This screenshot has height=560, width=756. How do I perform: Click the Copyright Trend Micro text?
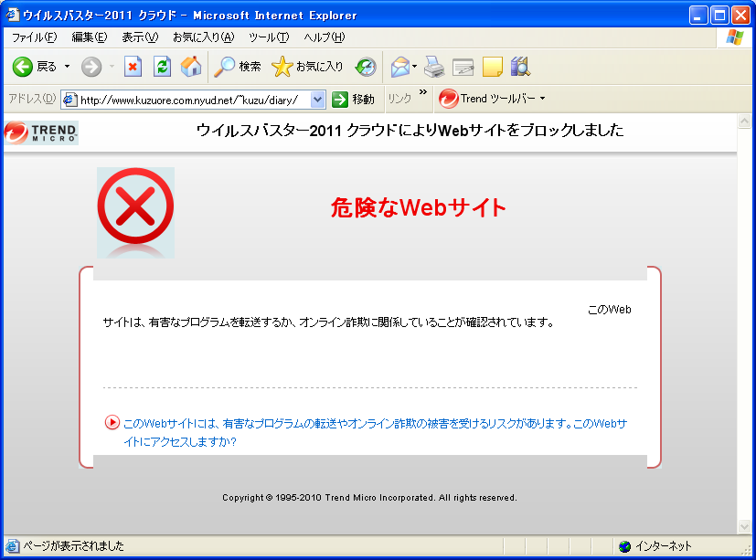click(x=369, y=497)
